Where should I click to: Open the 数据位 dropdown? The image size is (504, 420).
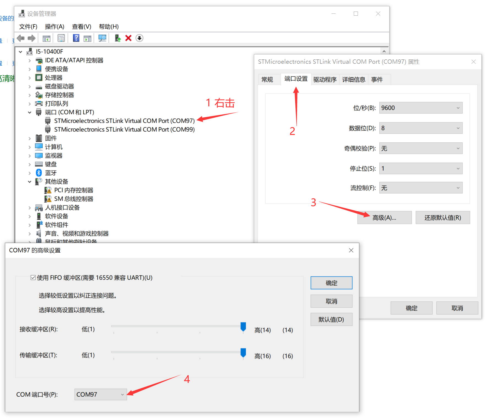point(421,128)
